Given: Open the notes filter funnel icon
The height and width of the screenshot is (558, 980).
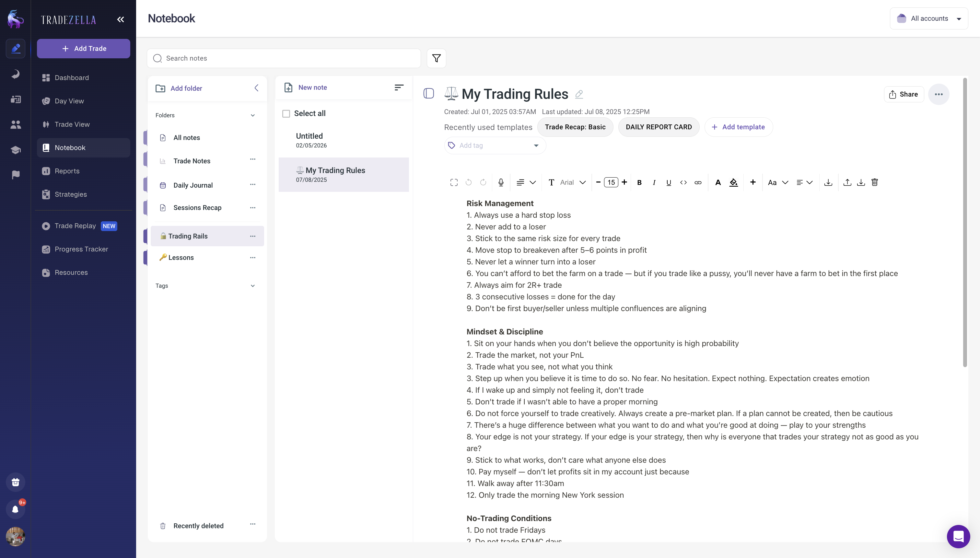Looking at the screenshot, I should (436, 58).
